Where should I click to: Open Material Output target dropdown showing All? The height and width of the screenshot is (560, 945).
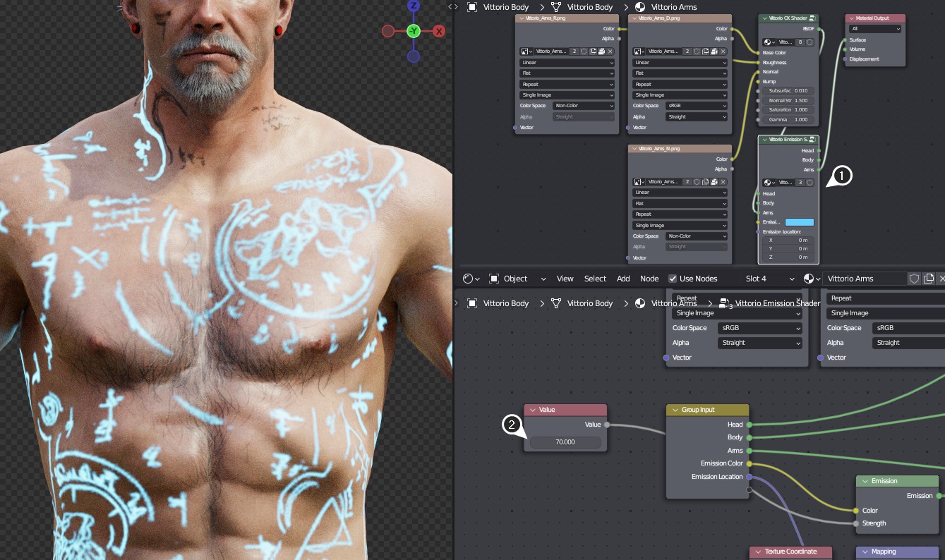pos(875,29)
